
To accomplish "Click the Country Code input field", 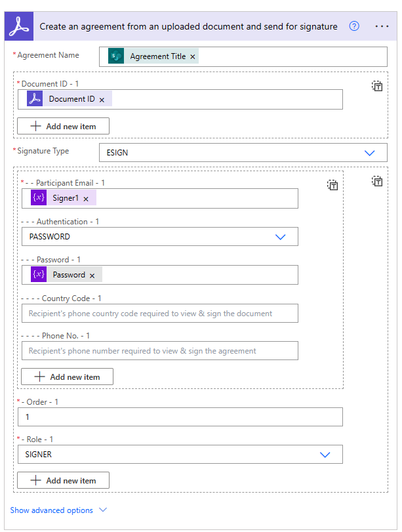I will [160, 313].
